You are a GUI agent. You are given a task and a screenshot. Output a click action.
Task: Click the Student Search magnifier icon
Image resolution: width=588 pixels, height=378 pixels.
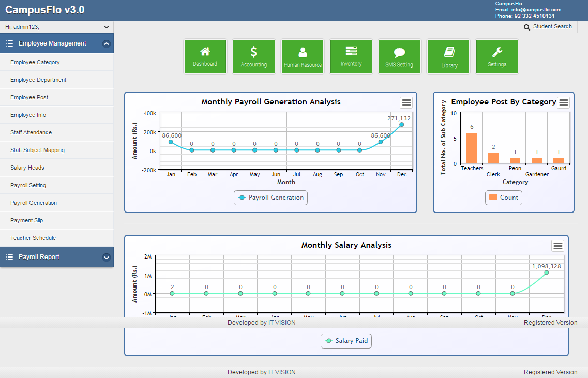click(527, 27)
